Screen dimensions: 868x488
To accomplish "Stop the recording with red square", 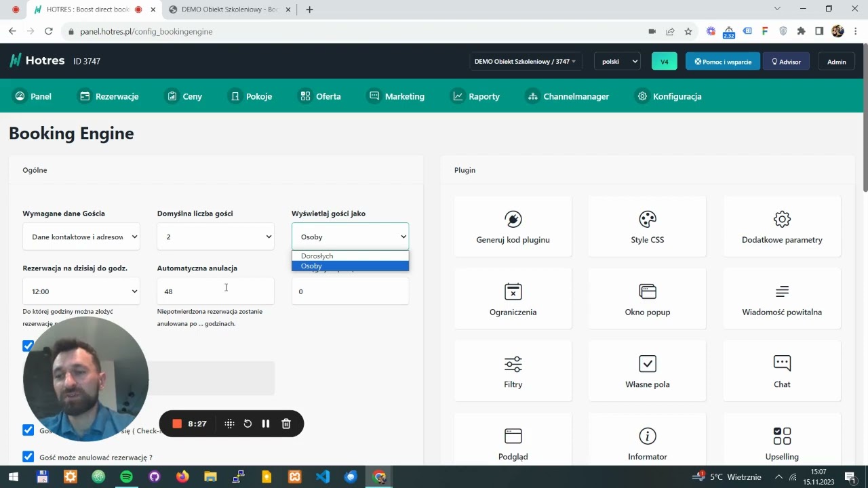I will (x=177, y=424).
